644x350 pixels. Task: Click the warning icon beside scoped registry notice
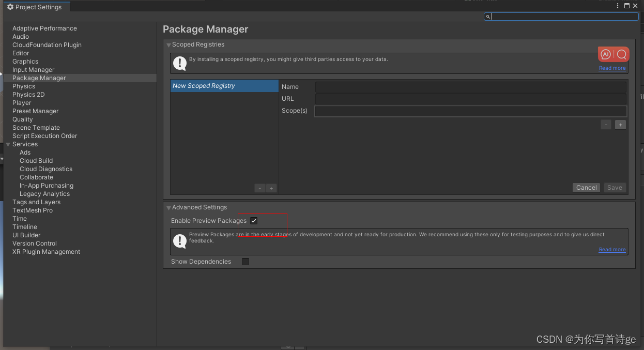[180, 63]
